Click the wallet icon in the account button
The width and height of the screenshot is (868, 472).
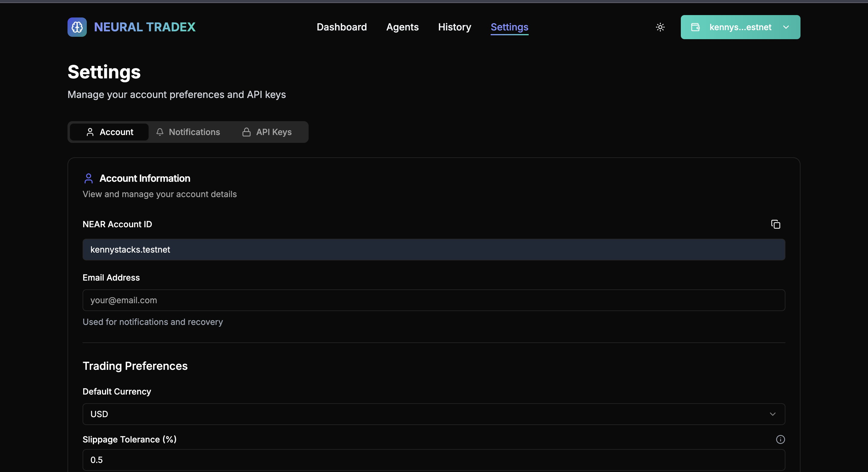tap(696, 27)
